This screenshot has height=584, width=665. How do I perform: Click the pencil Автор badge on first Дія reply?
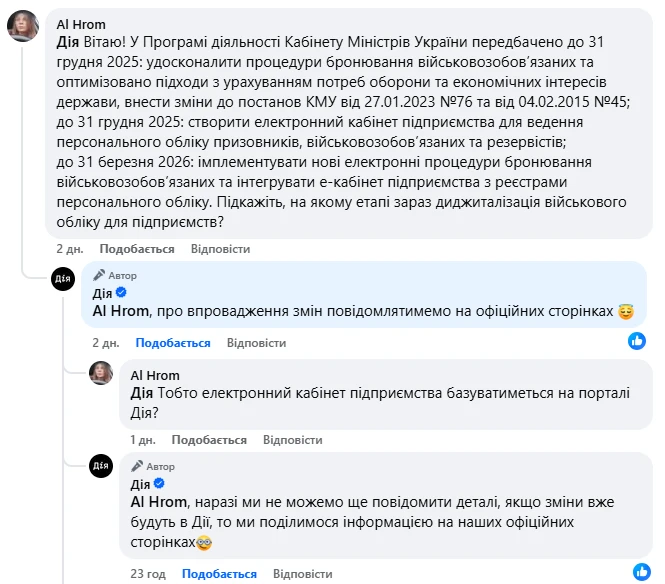click(115, 275)
